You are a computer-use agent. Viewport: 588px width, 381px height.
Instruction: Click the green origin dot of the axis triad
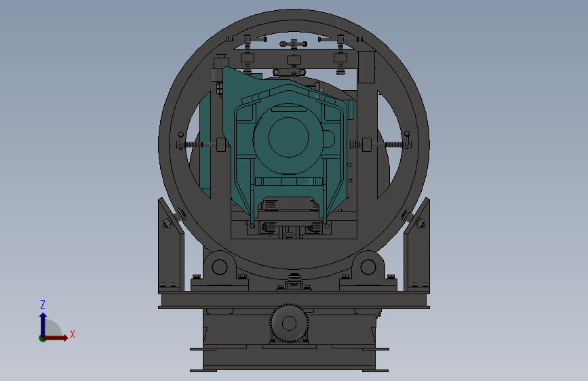[x=42, y=338]
